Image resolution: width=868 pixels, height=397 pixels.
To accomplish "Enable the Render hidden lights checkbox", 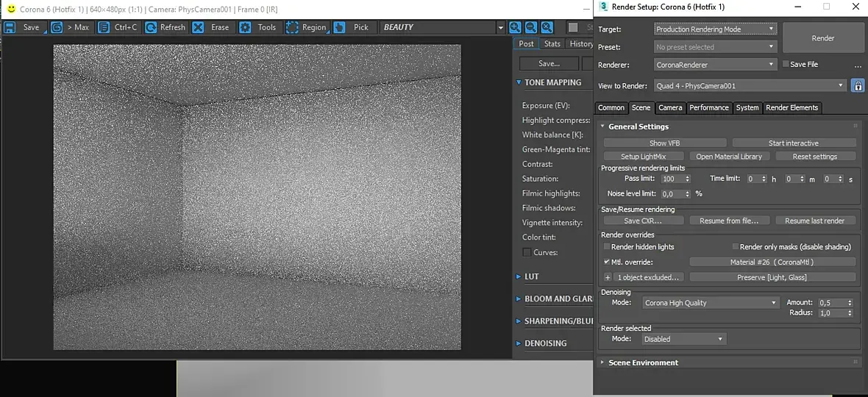I will pyautogui.click(x=607, y=246).
